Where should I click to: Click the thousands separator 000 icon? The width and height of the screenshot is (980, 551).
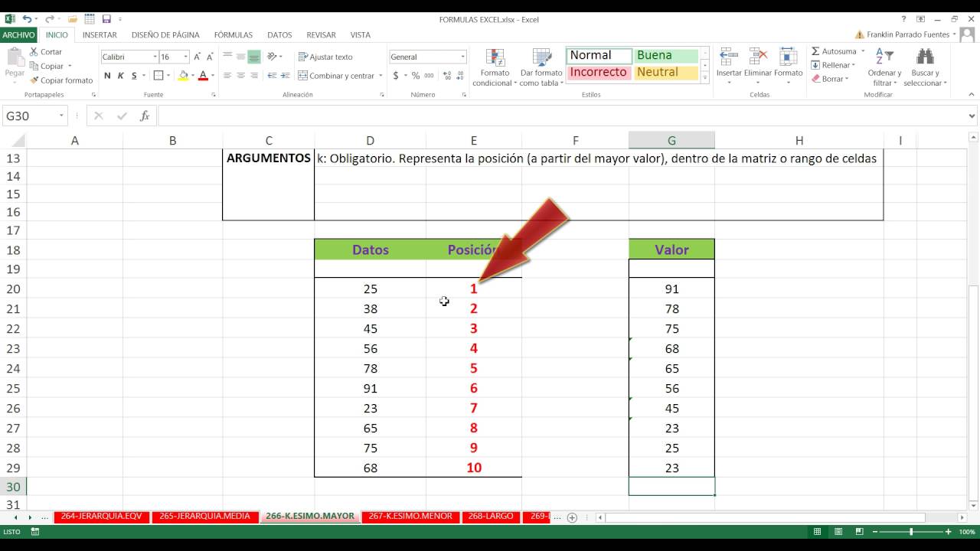[x=429, y=76]
